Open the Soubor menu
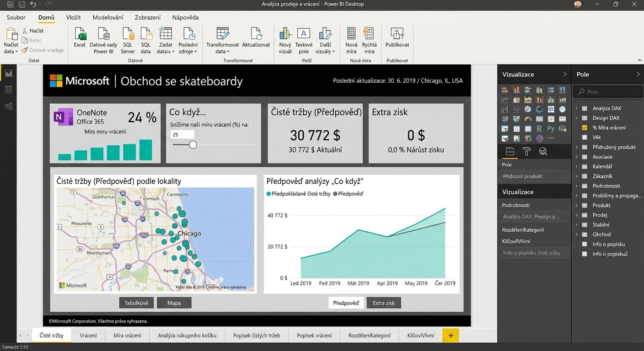The width and height of the screenshot is (644, 351). coord(16,17)
